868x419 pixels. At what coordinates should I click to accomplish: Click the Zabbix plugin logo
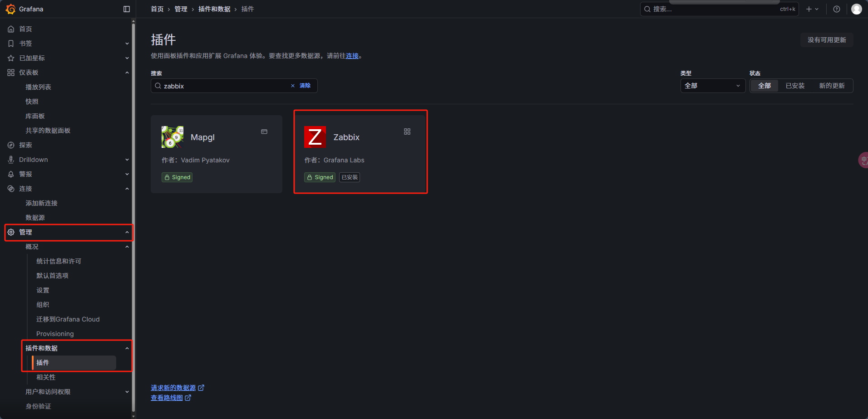coord(315,137)
